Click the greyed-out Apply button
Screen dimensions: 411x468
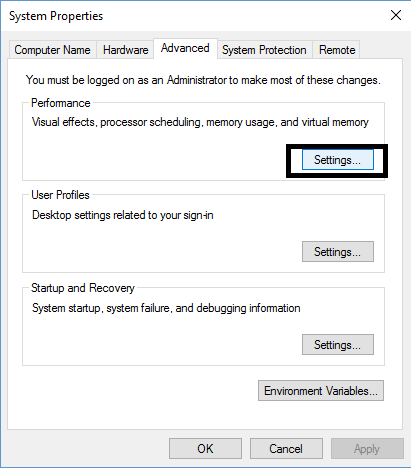coord(367,449)
